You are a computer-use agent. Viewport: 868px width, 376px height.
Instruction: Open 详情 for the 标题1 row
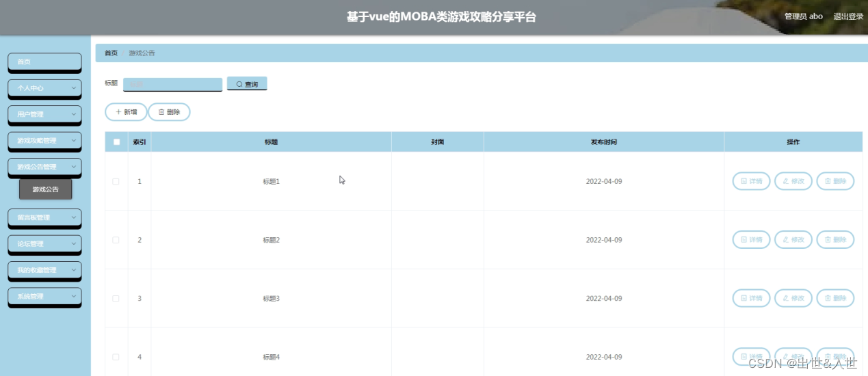click(x=751, y=181)
